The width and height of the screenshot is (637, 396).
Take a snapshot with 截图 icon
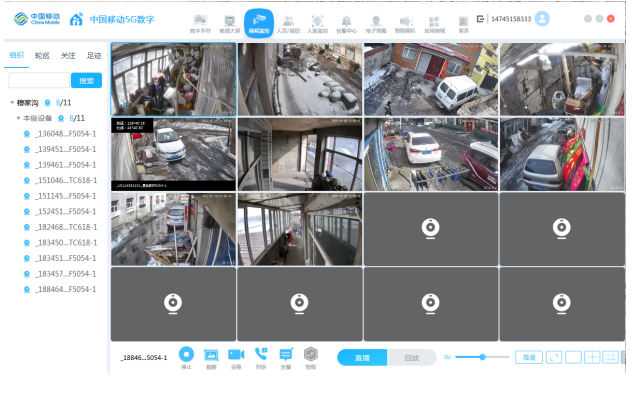point(211,358)
